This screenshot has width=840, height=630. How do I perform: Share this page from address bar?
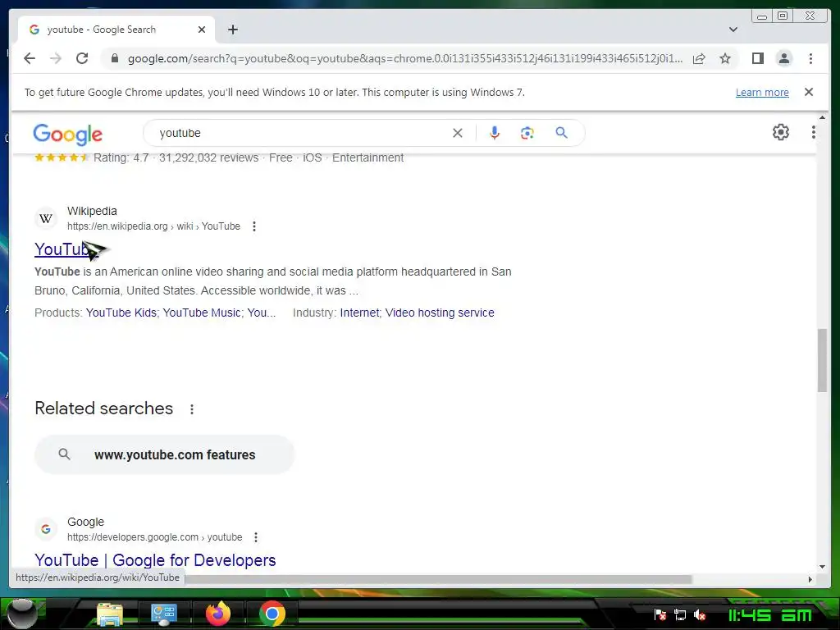699,58
